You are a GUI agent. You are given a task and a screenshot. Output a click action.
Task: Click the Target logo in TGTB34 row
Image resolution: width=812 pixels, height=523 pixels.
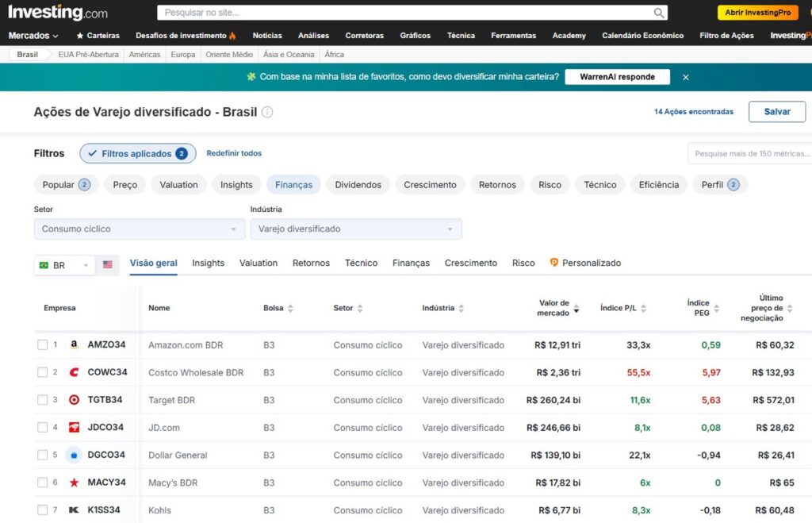pyautogui.click(x=74, y=400)
